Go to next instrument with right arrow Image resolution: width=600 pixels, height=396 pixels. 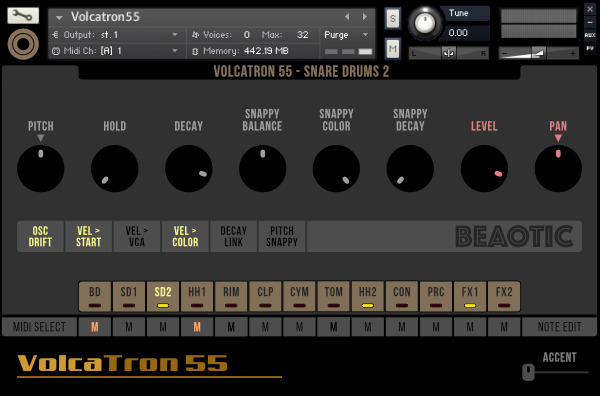pos(365,17)
